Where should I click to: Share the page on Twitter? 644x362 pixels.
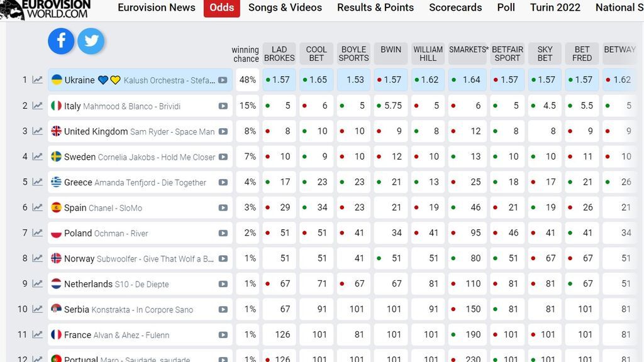[91, 41]
